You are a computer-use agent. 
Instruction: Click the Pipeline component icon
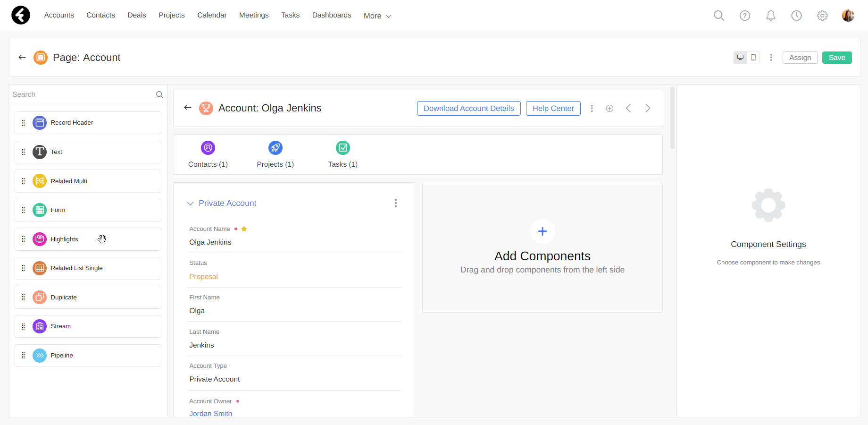tap(40, 356)
